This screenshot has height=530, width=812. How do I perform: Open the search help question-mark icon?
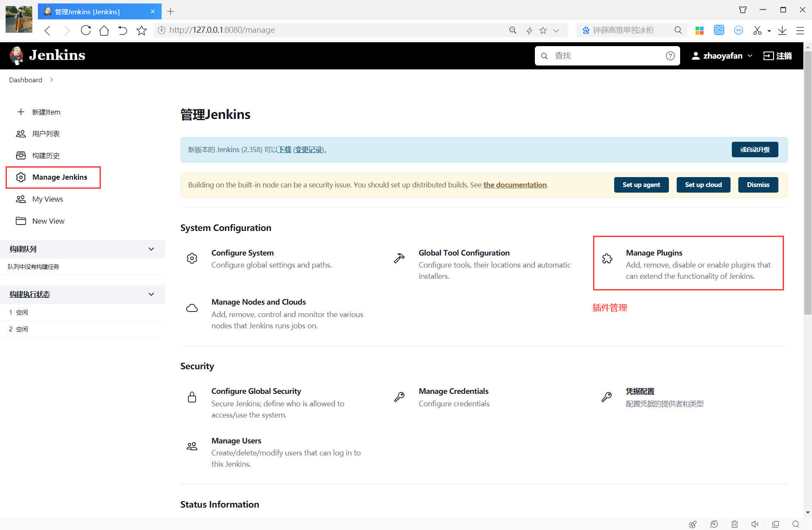click(670, 56)
